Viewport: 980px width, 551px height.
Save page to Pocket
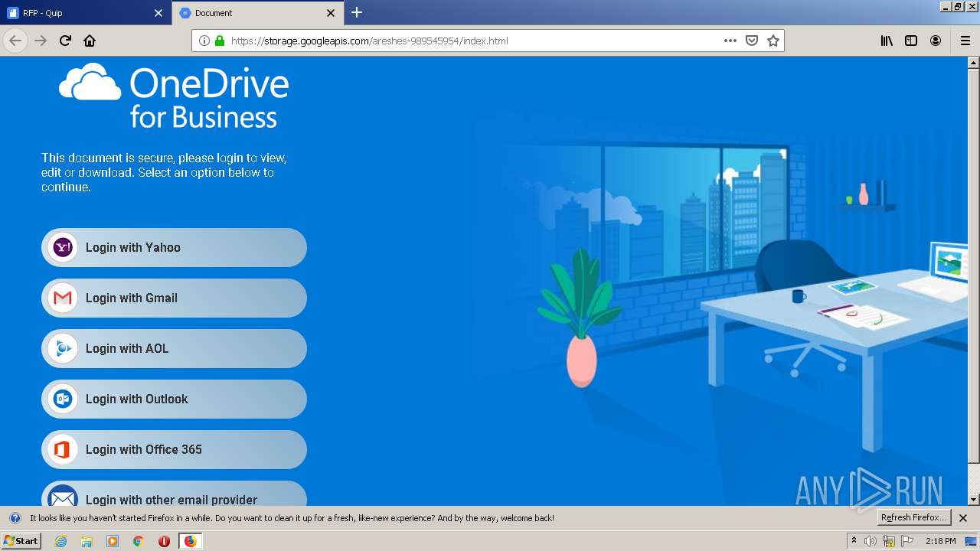click(x=752, y=41)
